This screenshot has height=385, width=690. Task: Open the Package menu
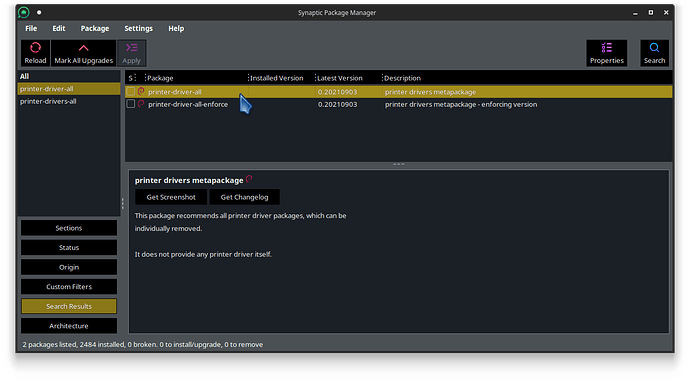pyautogui.click(x=95, y=28)
